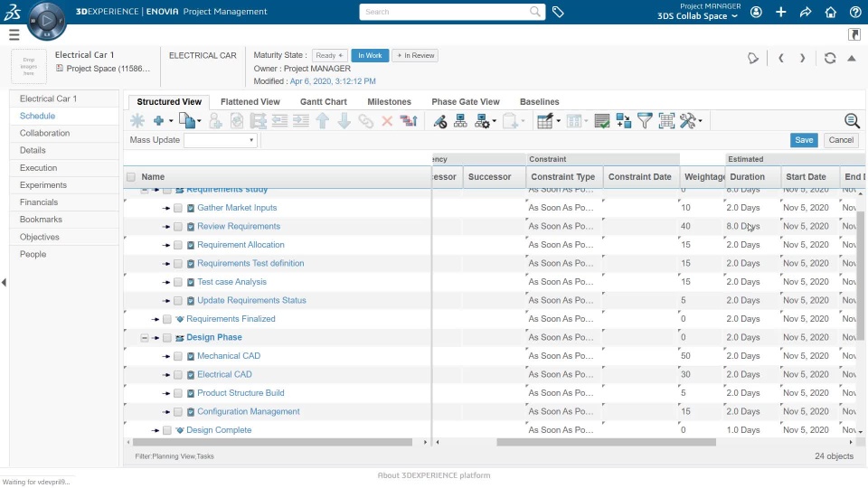
Task: Open the Mass Update dropdown
Action: pos(221,140)
